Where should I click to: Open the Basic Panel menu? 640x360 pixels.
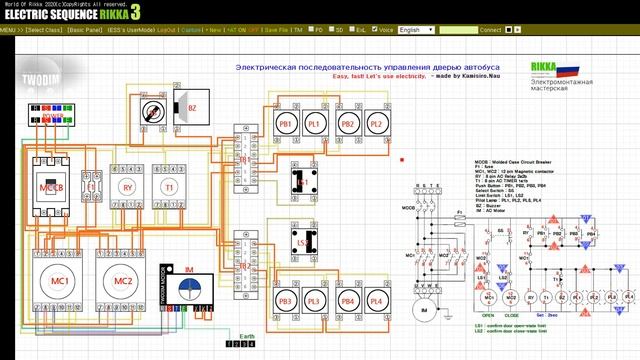pyautogui.click(x=85, y=30)
